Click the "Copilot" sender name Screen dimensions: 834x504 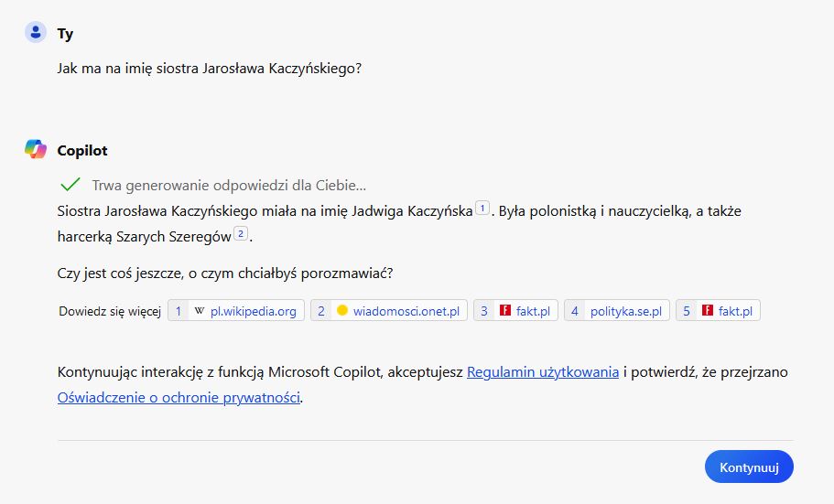point(82,151)
